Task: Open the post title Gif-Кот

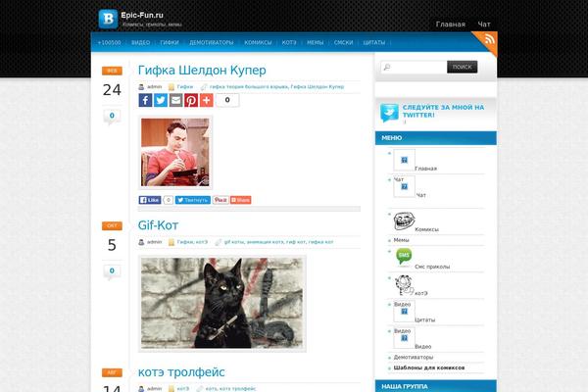Action: point(158,225)
